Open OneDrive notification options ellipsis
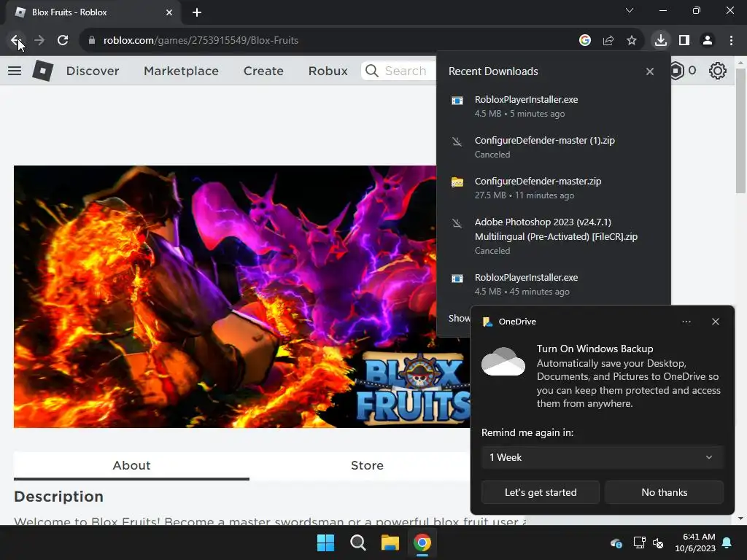Viewport: 747px width, 560px height. click(686, 322)
